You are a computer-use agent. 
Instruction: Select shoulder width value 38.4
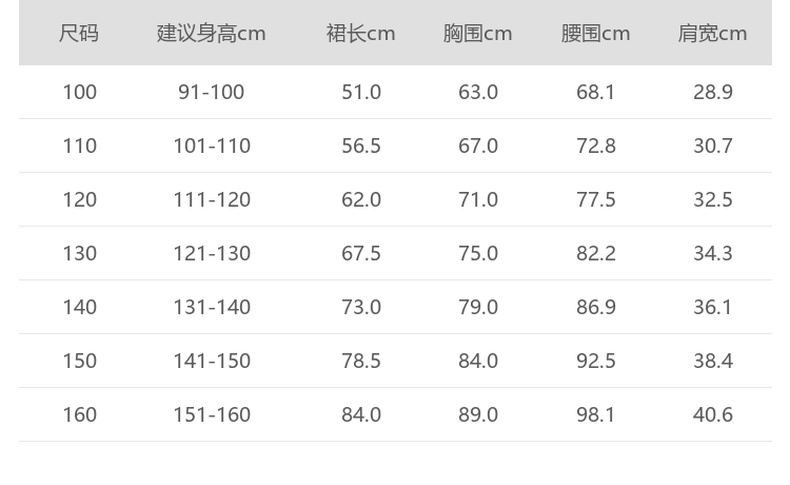pos(713,361)
